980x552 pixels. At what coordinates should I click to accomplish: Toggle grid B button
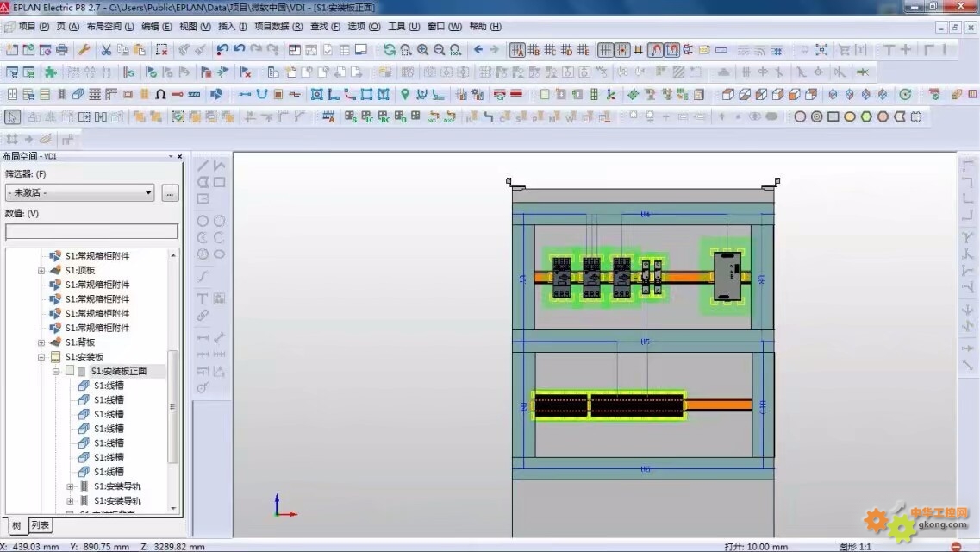tap(534, 49)
